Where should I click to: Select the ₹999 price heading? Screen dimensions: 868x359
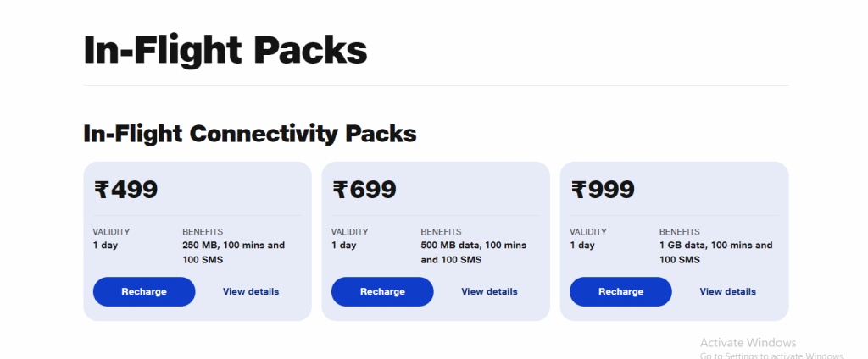click(x=603, y=190)
